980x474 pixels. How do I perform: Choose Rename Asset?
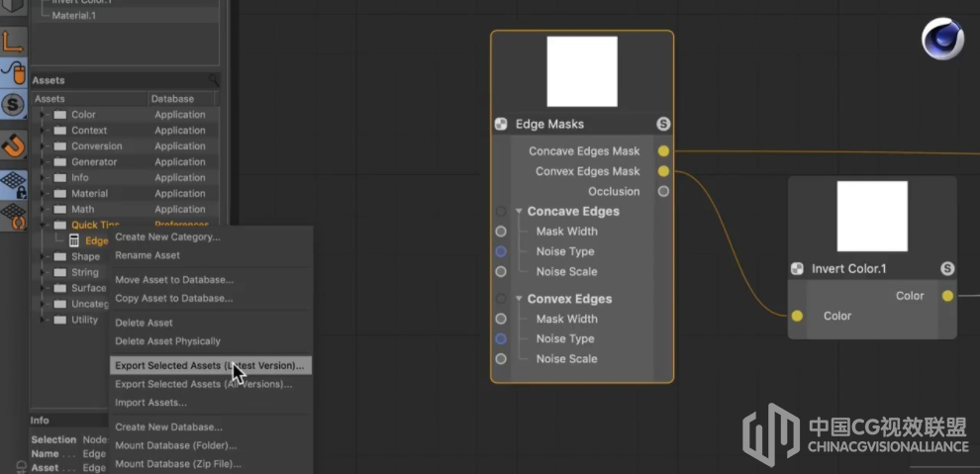[211, 254]
